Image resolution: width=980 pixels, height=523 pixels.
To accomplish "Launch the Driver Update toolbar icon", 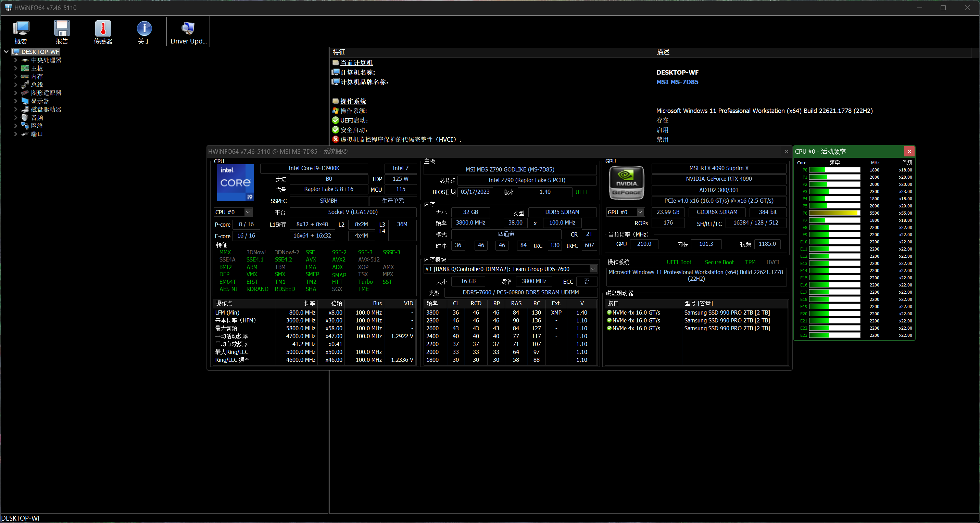I will click(188, 29).
